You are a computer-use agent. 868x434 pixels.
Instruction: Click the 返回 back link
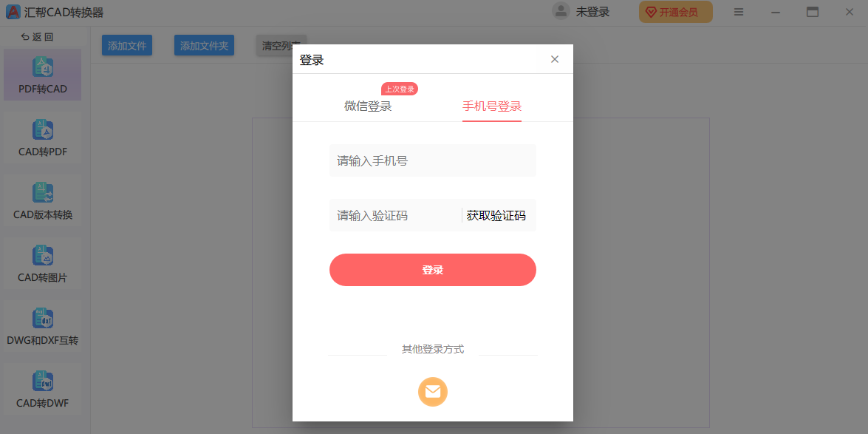[x=37, y=37]
